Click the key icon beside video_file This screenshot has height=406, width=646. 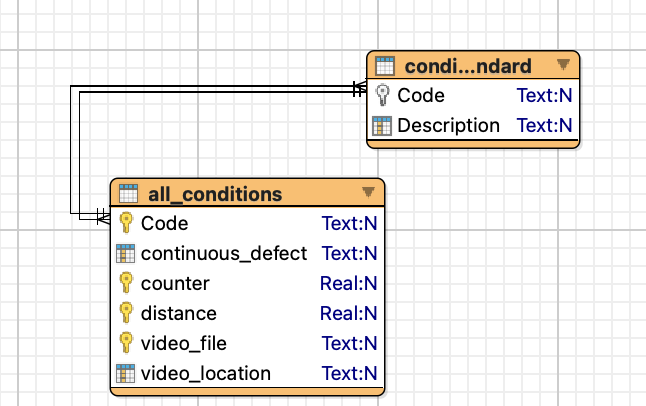tap(126, 343)
